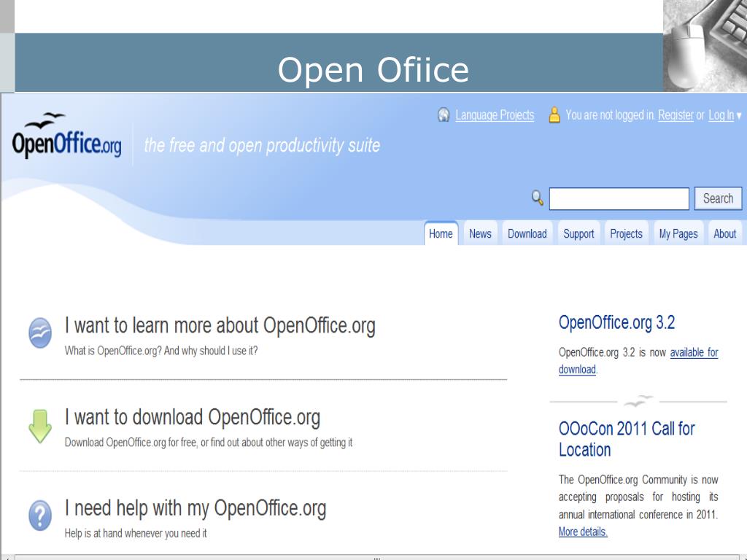The image size is (747, 560).
Task: Switch to the My Pages tab
Action: click(x=678, y=234)
